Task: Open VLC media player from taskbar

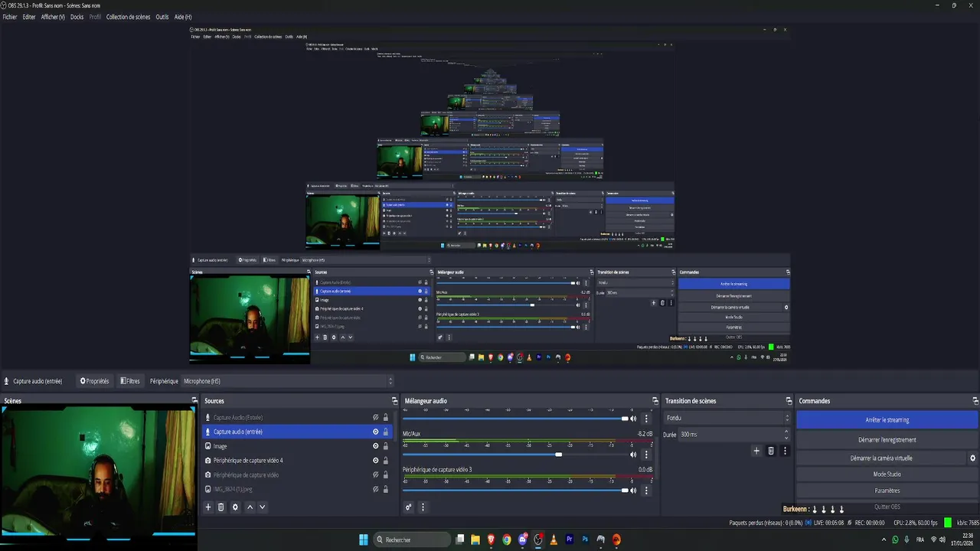Action: tap(554, 540)
